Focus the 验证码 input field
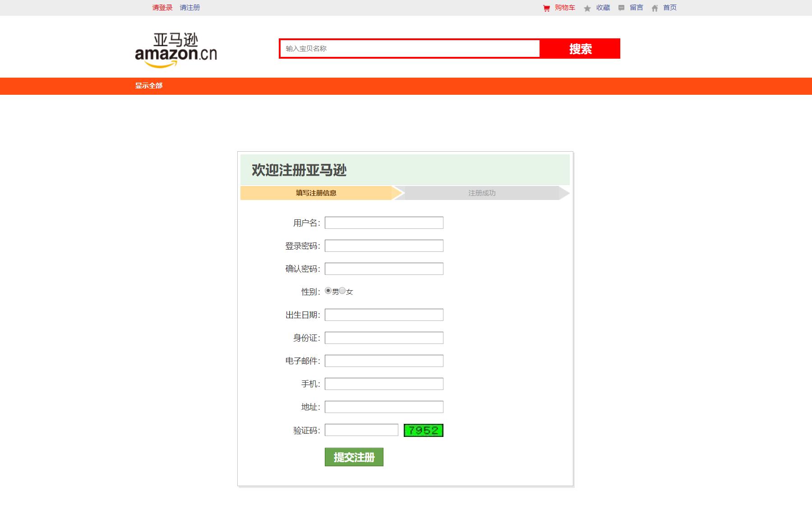The height and width of the screenshot is (529, 812). coord(361,430)
